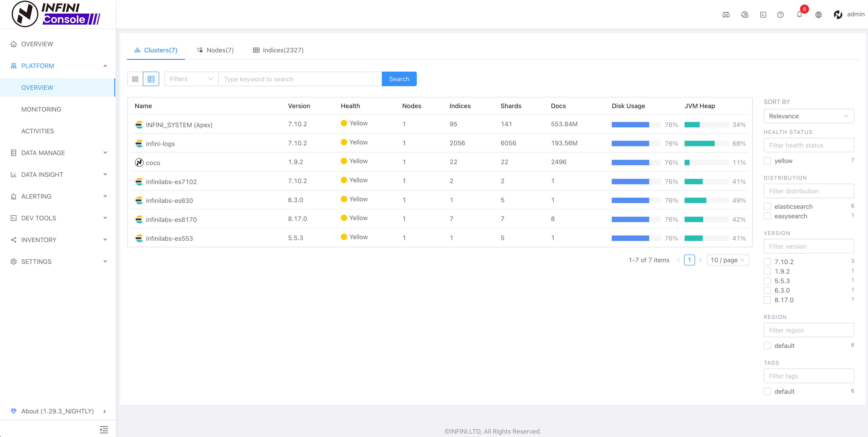Image resolution: width=868 pixels, height=437 pixels.
Task: Open the Relevance sort dropdown
Action: [x=808, y=116]
